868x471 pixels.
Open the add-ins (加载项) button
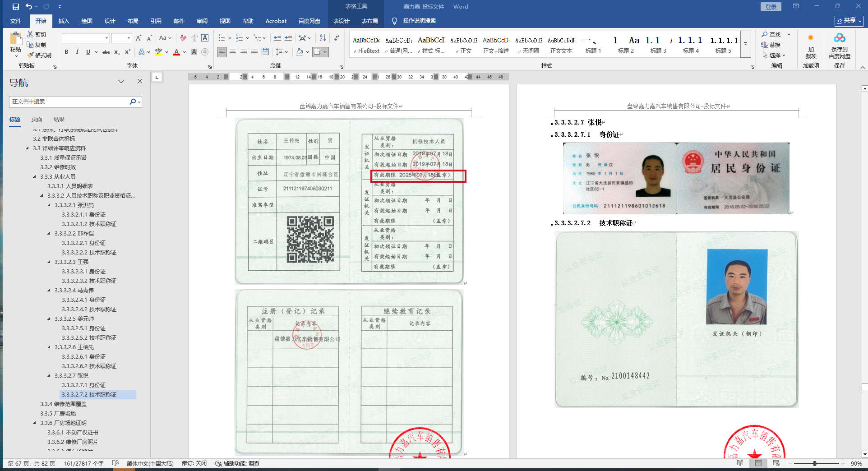point(811,46)
